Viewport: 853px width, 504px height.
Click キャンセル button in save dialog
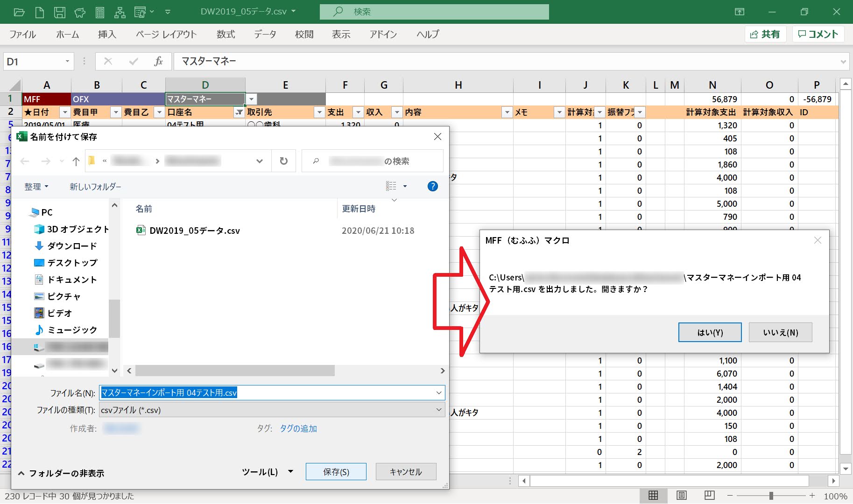point(406,472)
